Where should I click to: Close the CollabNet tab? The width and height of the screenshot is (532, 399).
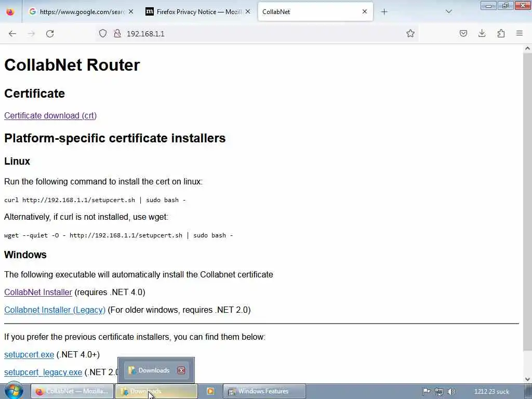[364, 11]
